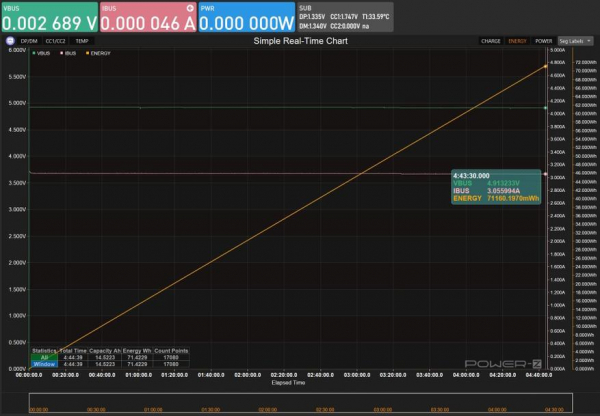Click the green VBUS voltage readout panel
Screen dimensions: 600x416
50,17
